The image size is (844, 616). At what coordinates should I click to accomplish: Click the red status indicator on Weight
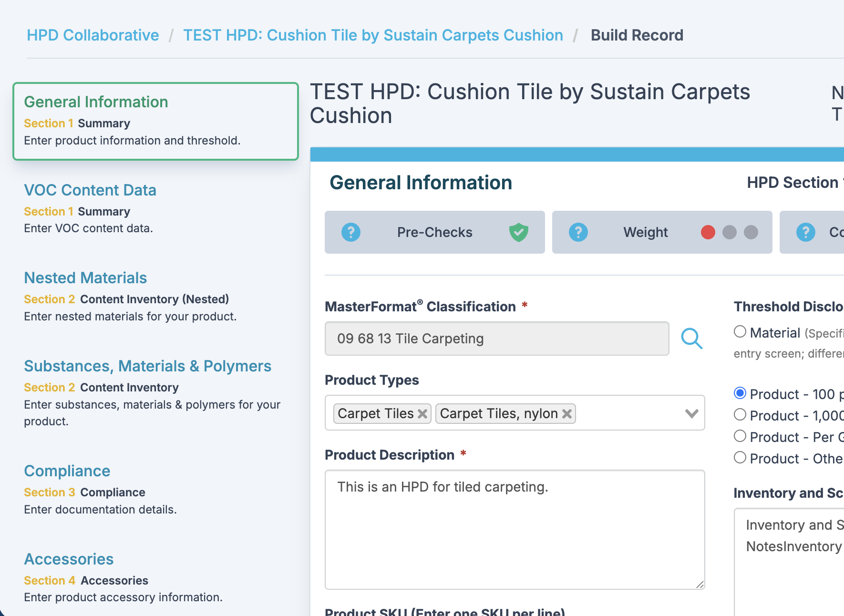(708, 233)
